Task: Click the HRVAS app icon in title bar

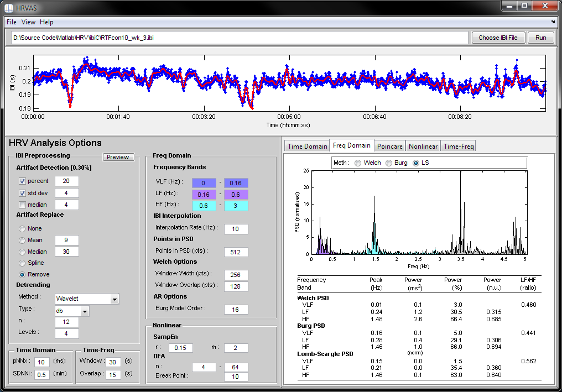Action: 9,8
